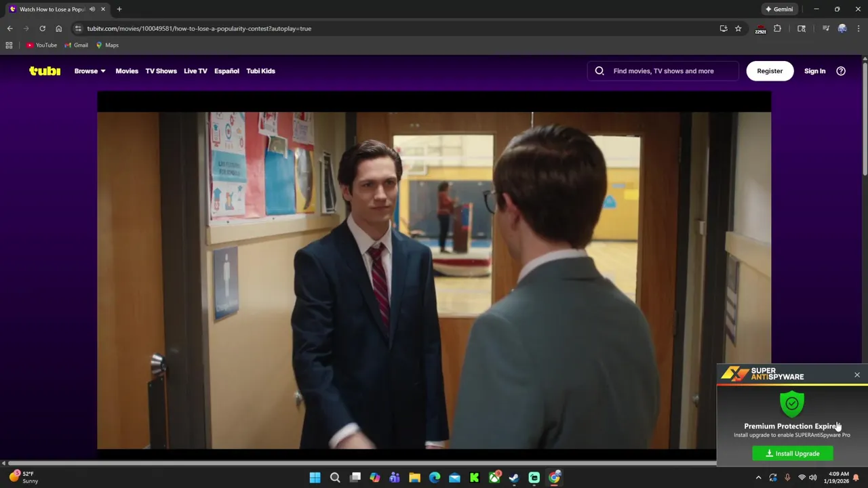The image size is (868, 488).
Task: Open Copilot from the taskbar
Action: click(374, 478)
